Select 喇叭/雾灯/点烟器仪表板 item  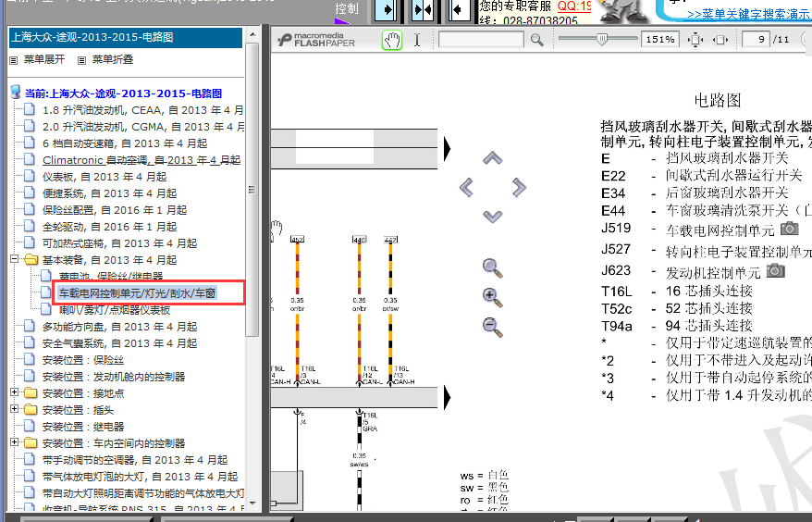click(115, 309)
